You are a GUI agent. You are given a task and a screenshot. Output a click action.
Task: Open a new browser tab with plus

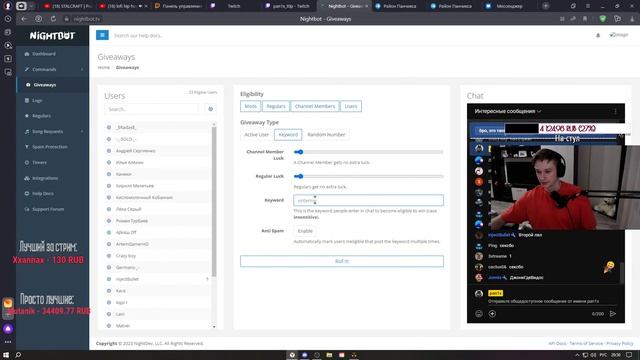coord(545,6)
